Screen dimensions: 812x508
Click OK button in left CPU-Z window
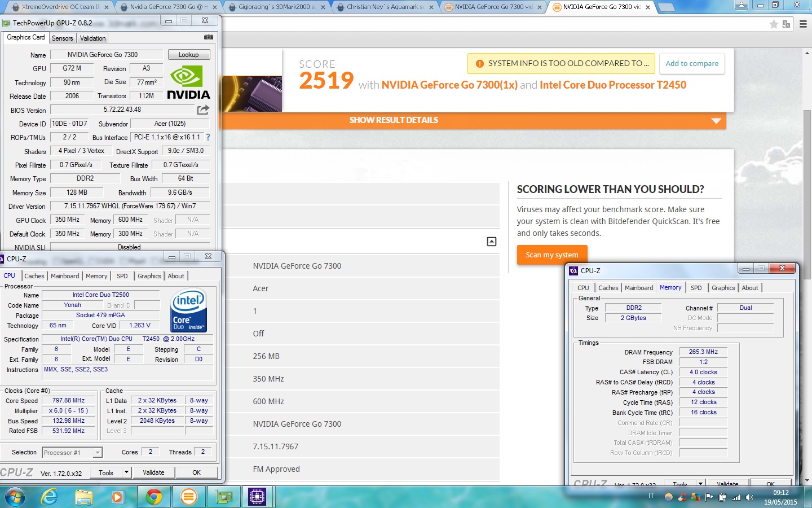(x=196, y=472)
